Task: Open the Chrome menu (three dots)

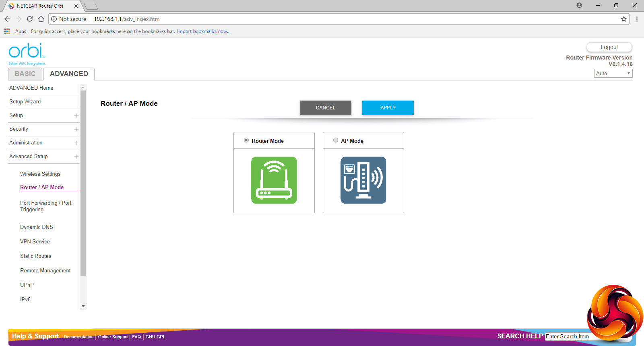Action: pyautogui.click(x=637, y=19)
